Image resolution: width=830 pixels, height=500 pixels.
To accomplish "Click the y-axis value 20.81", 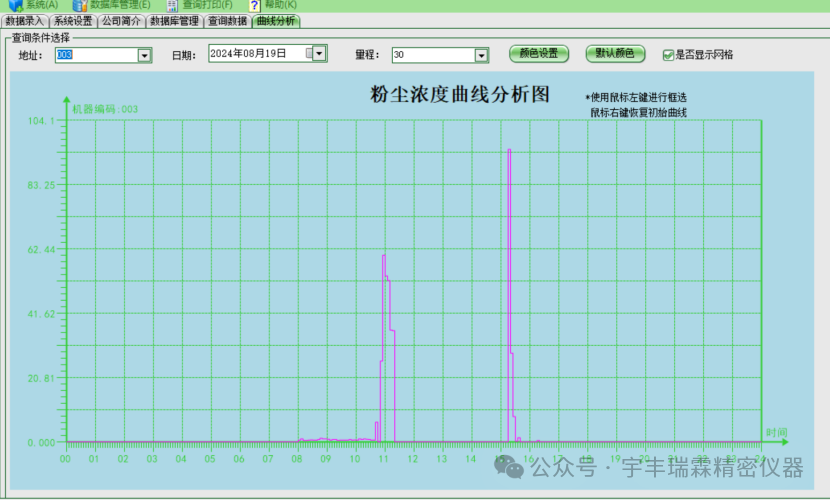I will click(41, 378).
